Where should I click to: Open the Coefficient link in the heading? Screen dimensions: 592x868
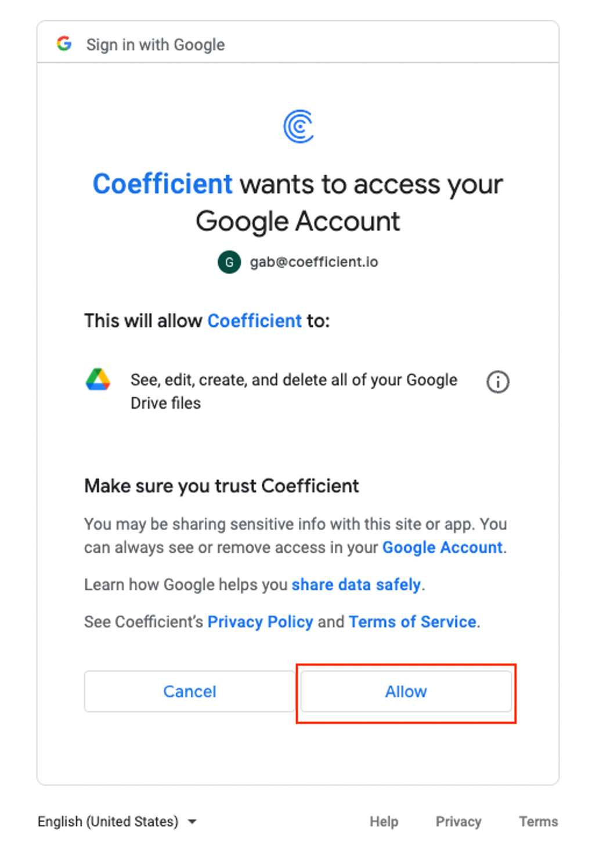(x=163, y=184)
